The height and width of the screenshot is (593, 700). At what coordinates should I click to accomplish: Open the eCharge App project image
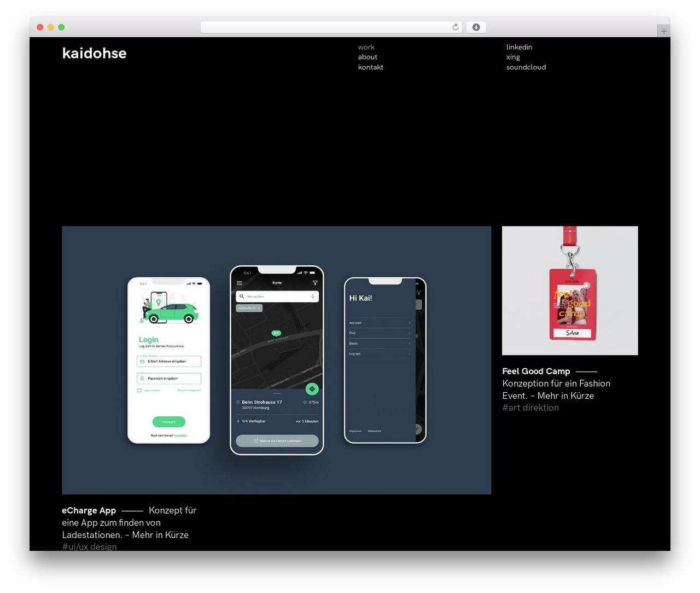(x=276, y=360)
